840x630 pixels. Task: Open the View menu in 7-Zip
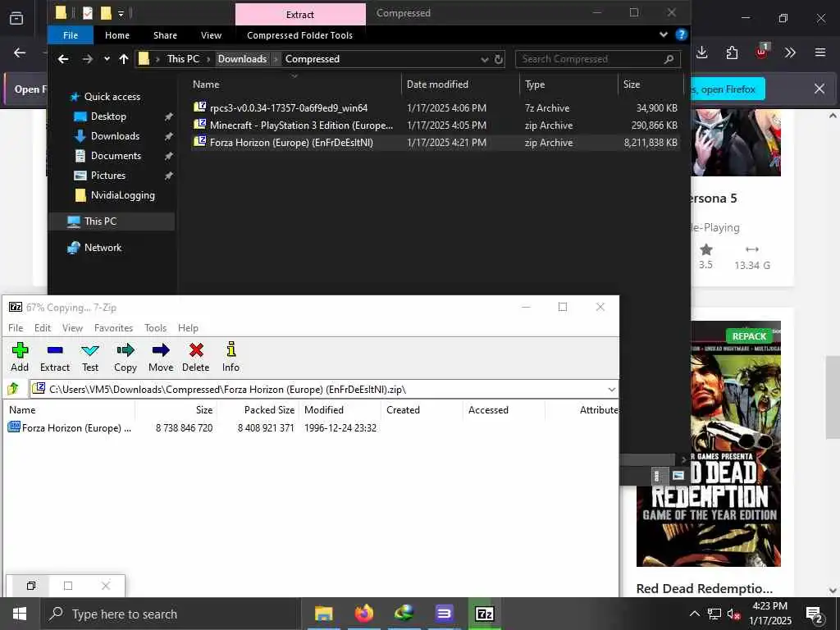72,328
